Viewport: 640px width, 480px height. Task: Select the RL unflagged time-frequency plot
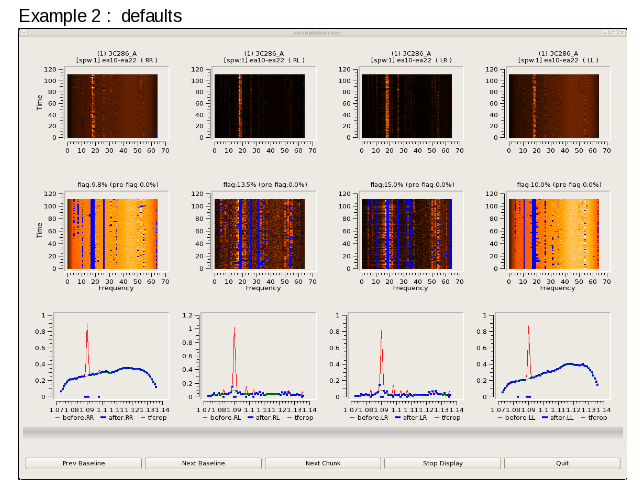[260, 106]
